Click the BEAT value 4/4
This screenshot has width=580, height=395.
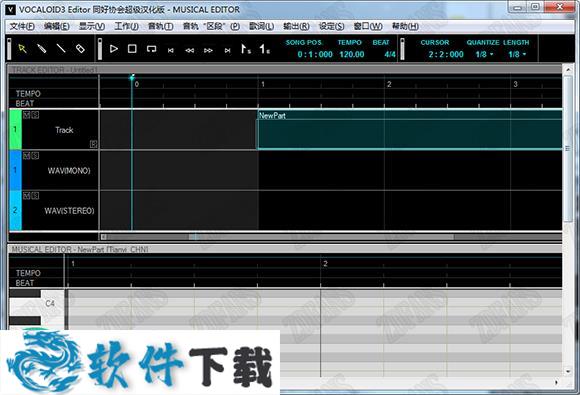point(390,54)
